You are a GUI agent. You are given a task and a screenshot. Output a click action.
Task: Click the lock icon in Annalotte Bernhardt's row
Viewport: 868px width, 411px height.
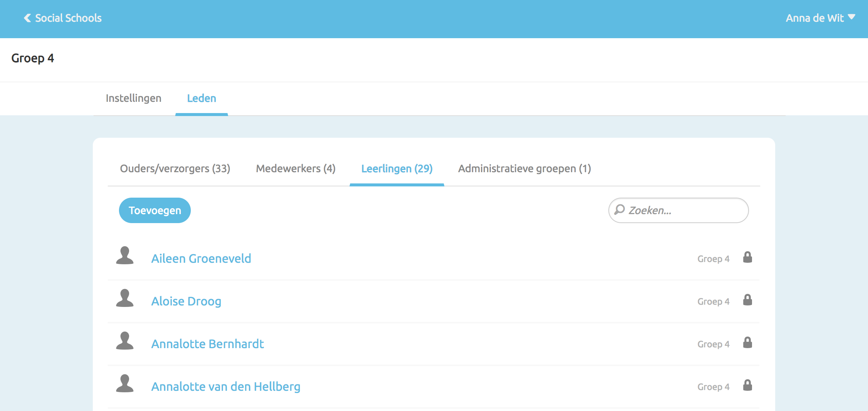pyautogui.click(x=748, y=342)
